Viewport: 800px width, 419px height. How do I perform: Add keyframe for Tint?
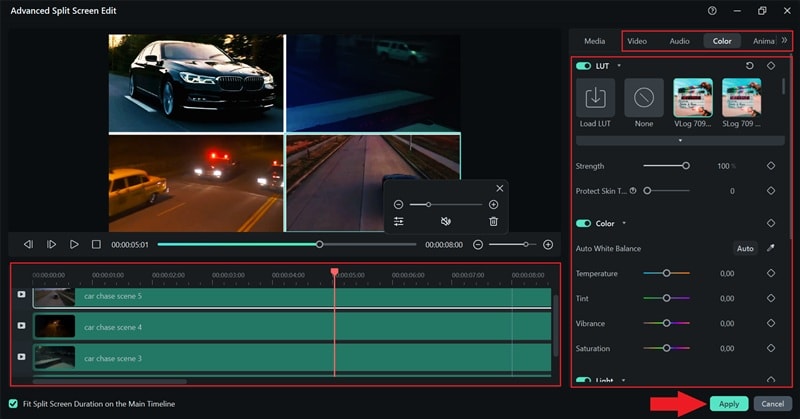point(771,298)
